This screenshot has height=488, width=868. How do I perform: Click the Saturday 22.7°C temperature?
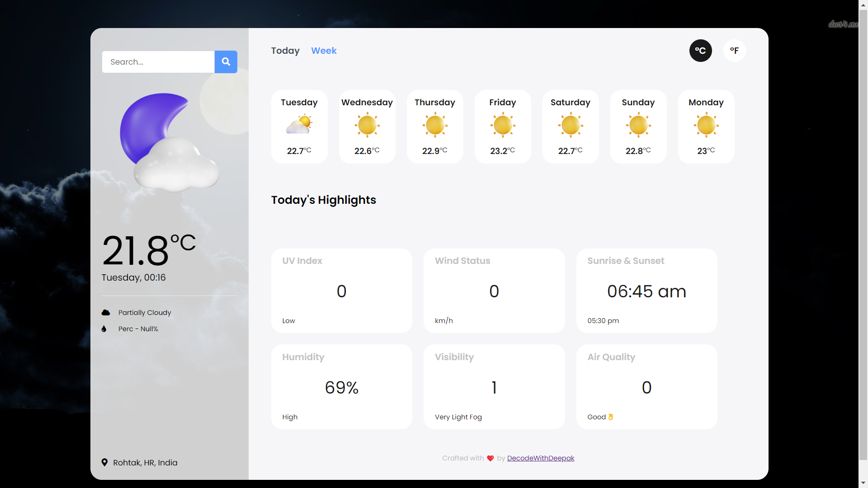tap(571, 150)
